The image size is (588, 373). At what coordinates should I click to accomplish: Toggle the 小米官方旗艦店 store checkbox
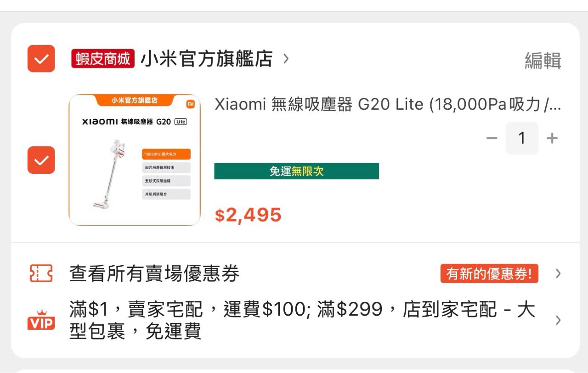click(41, 59)
